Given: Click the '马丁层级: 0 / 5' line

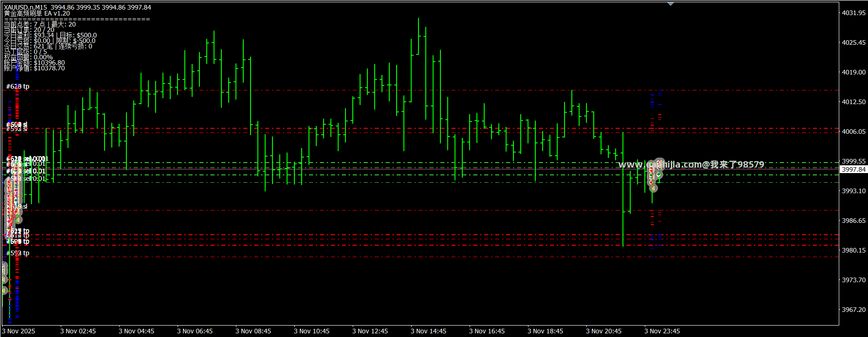Looking at the screenshot, I should point(25,52).
